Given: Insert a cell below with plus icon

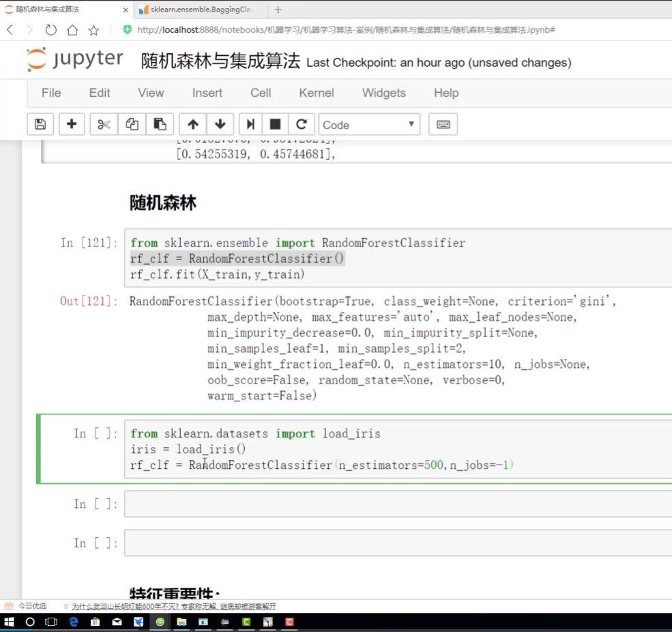Looking at the screenshot, I should (x=72, y=124).
